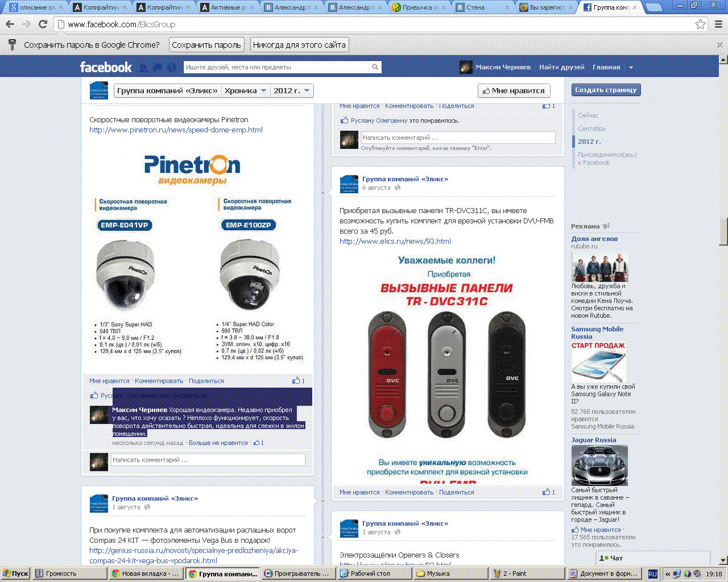
Task: Click the address bar URL
Action: point(121,24)
